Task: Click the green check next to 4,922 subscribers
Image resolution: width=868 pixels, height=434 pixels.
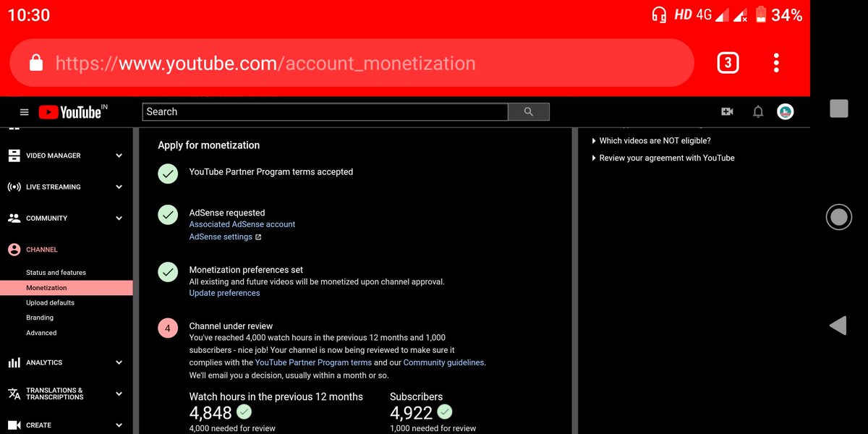Action: pos(445,412)
